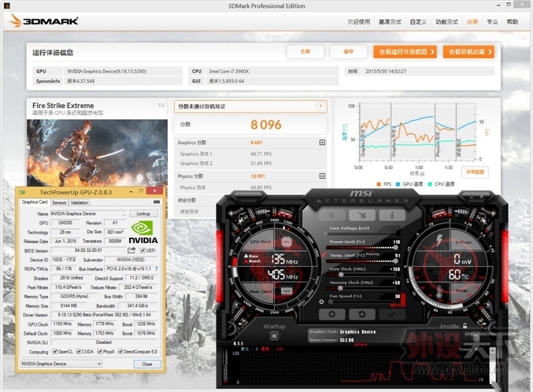
Task: Select the Graphics Card tab in GPU-Z
Action: pos(35,202)
